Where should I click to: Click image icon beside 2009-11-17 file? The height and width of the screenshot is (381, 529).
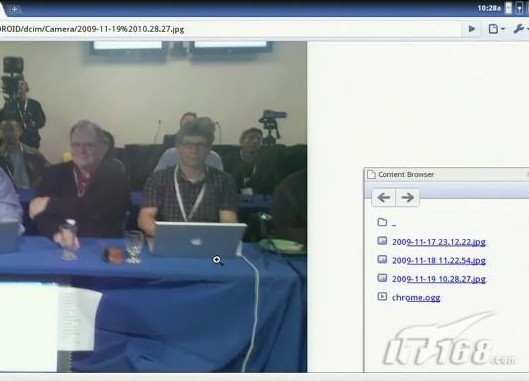[382, 241]
